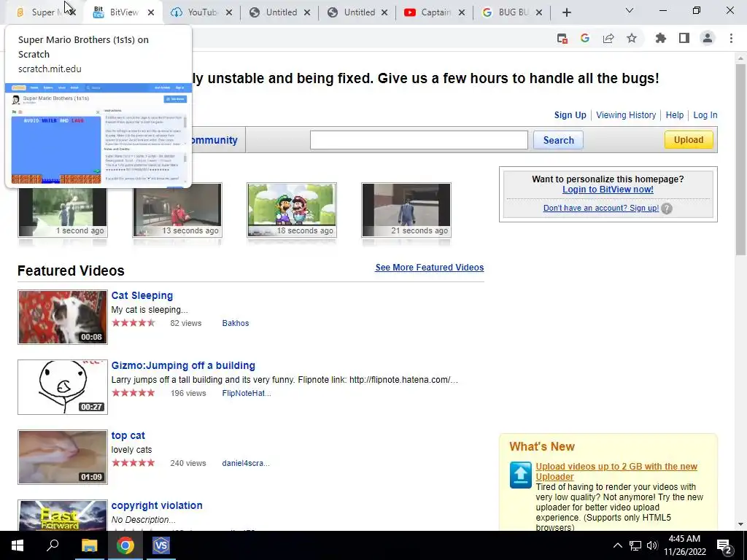
Task: Open the Help link
Action: pos(674,114)
